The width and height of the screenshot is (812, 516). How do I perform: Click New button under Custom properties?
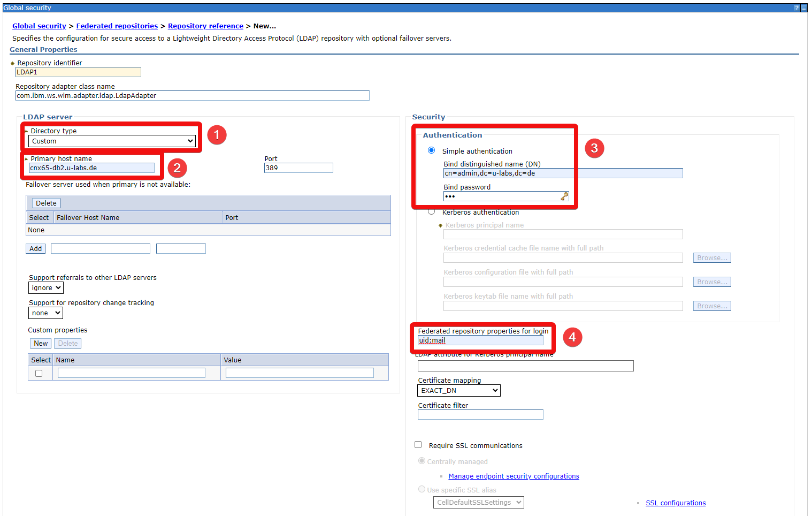coord(41,344)
